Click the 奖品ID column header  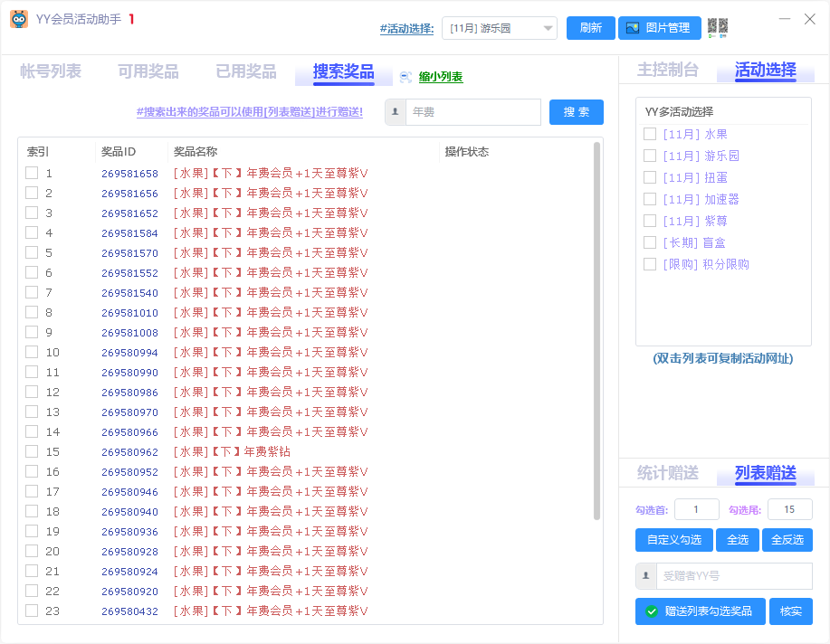(119, 152)
